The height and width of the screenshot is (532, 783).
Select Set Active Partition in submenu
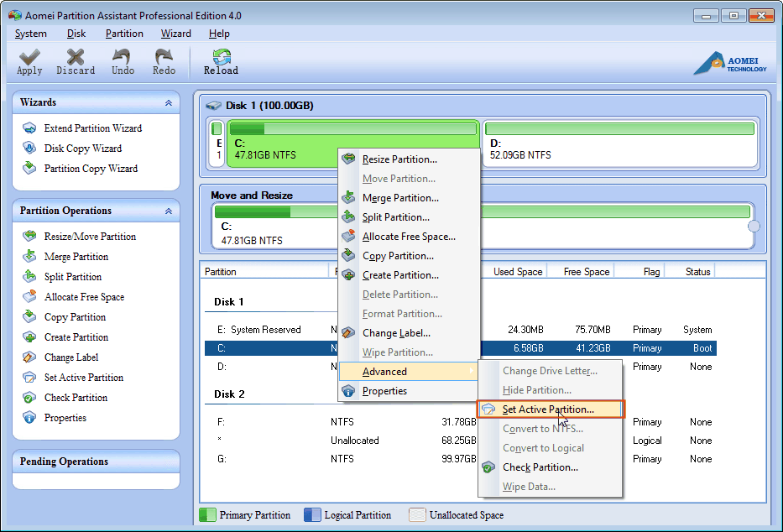pos(551,409)
